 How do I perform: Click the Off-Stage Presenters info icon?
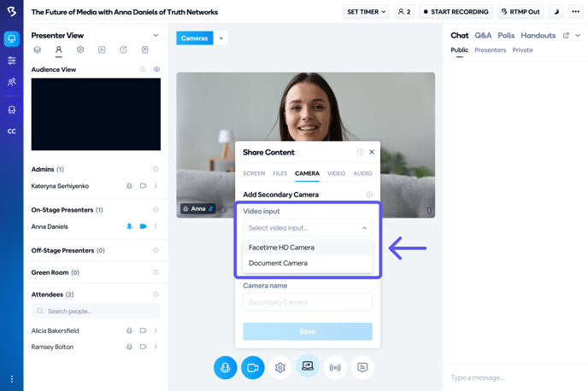156,250
